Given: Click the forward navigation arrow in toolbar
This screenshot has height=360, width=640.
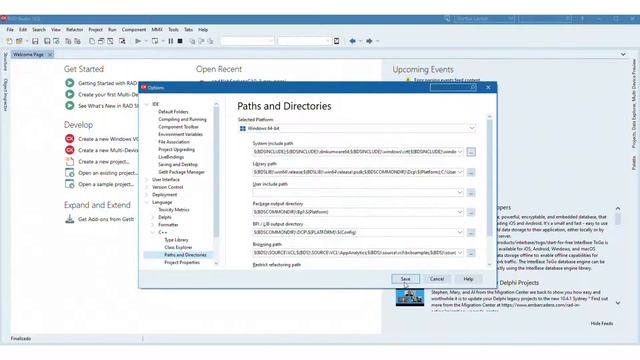Looking at the screenshot, I should (x=369, y=41).
